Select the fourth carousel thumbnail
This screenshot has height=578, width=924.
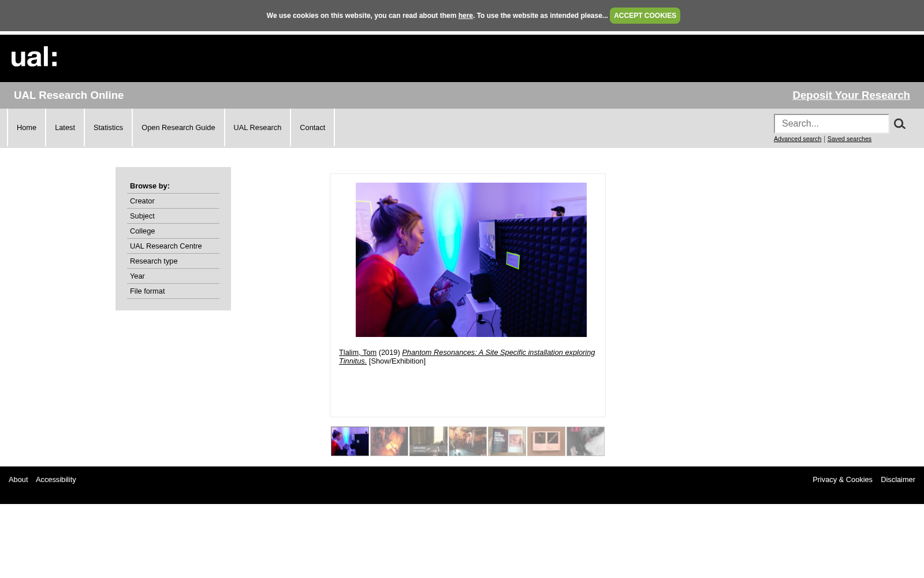468,442
